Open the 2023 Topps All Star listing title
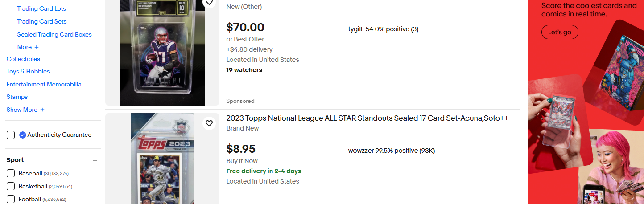The image size is (644, 204). [367, 118]
